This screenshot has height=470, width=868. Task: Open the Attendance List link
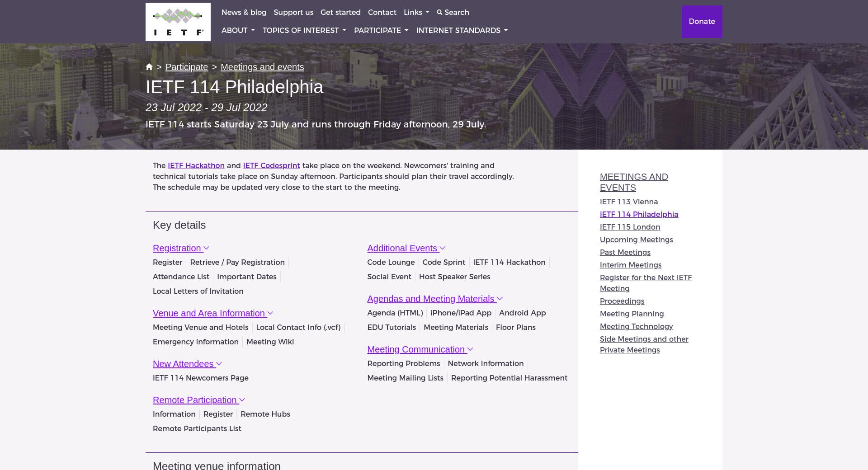[x=181, y=277]
